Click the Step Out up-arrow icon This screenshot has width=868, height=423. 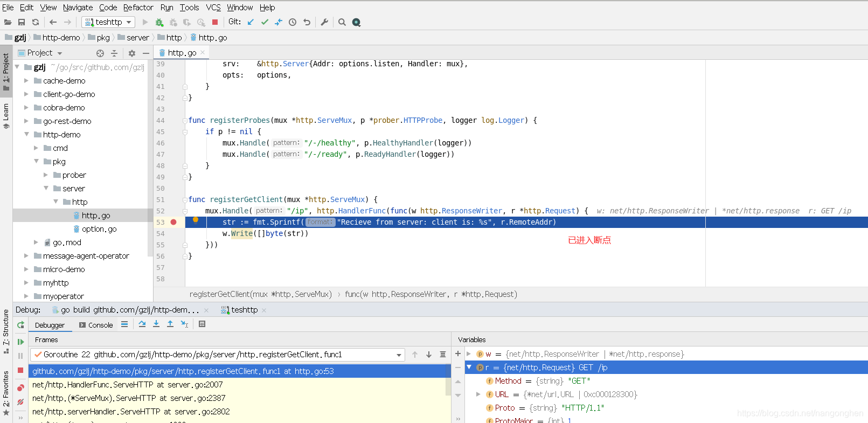coord(170,324)
